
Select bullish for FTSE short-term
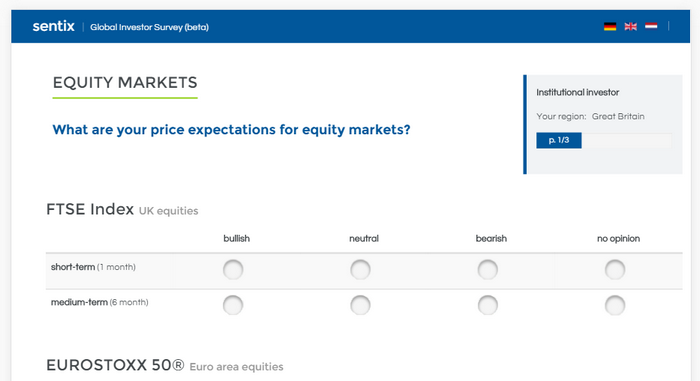point(233,270)
